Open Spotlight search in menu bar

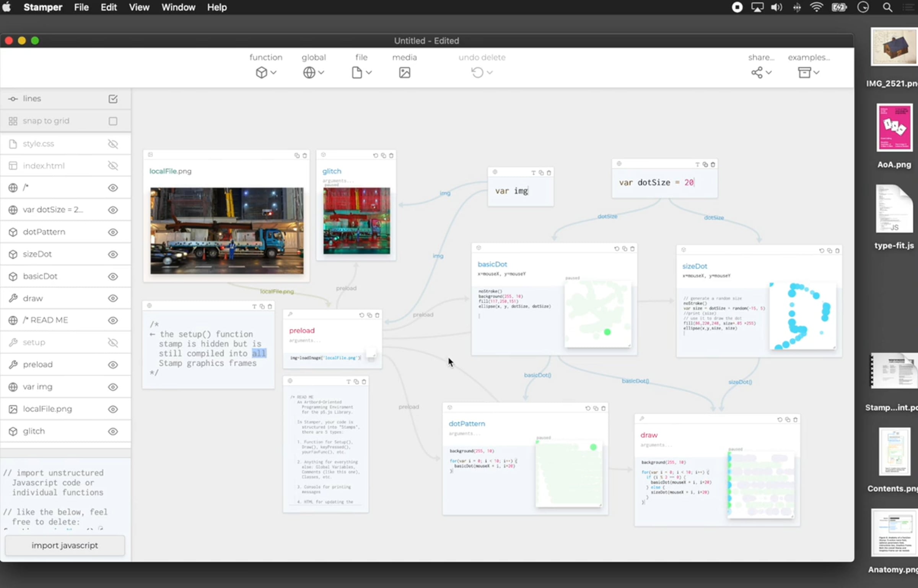pos(887,7)
